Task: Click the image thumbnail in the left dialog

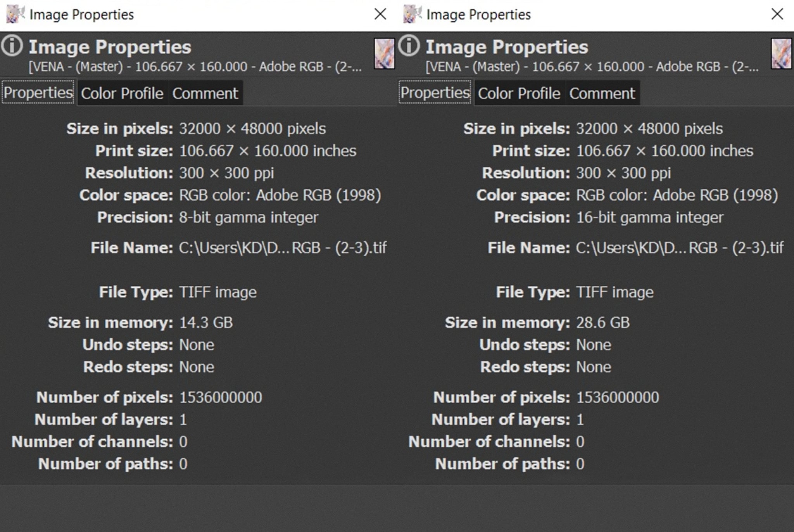Action: click(x=384, y=54)
